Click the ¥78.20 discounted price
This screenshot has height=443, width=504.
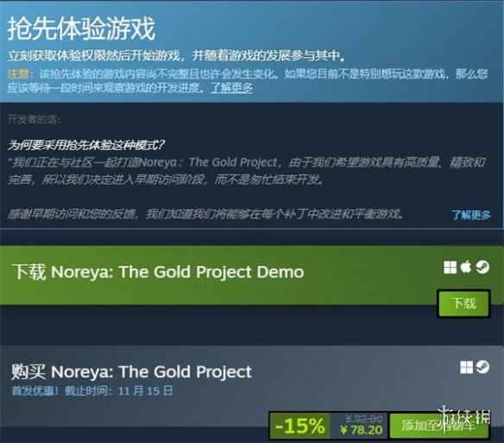[x=361, y=430]
